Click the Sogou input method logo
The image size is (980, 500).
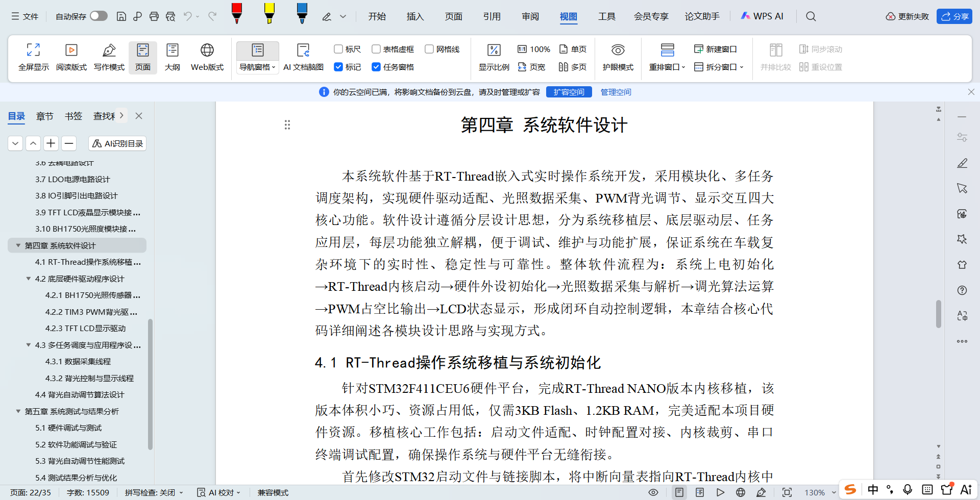(x=850, y=490)
